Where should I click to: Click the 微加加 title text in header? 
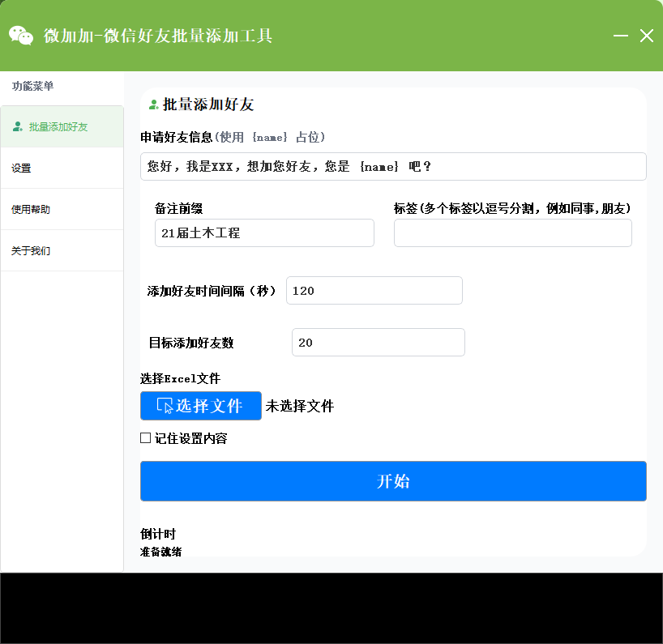[158, 36]
